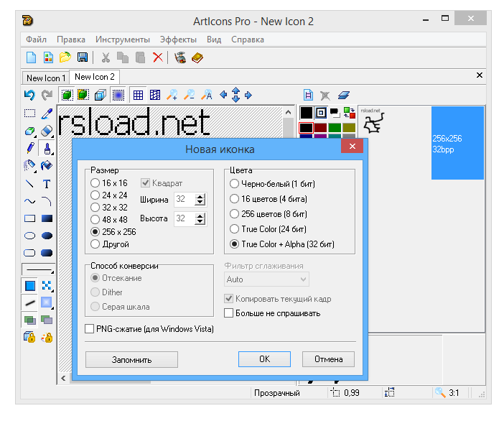Click the Ширина input field

(185, 199)
